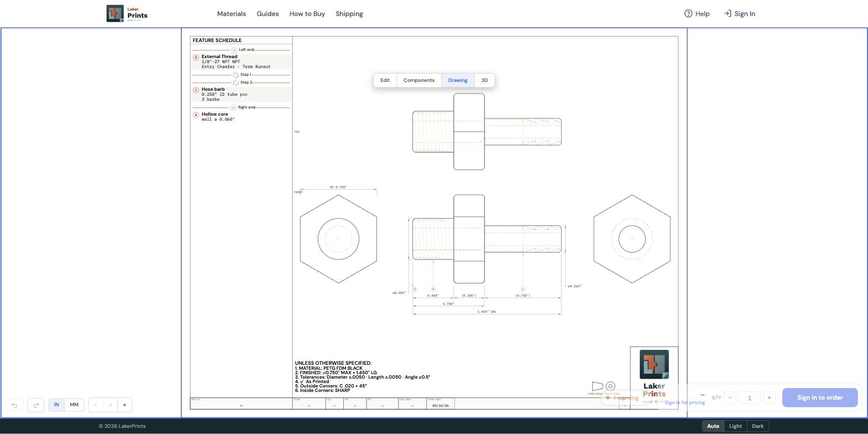Screen dimensions: 868x434
Task: Select the Right end marker icon
Action: pyautogui.click(x=234, y=107)
